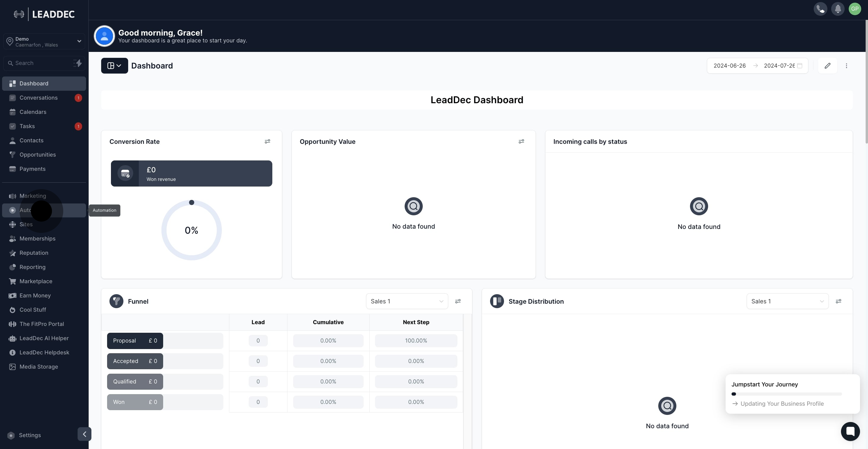The width and height of the screenshot is (868, 449).
Task: Click the pencil edit dashboard icon
Action: [827, 66]
